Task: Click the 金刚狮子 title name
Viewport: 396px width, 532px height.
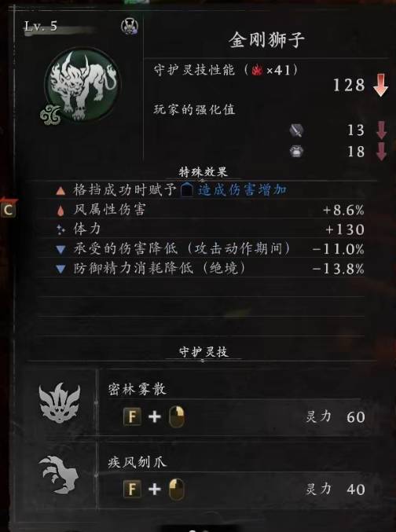Action: click(x=266, y=40)
